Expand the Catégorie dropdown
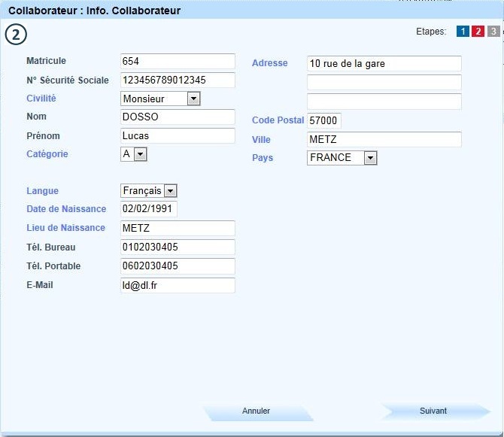This screenshot has width=504, height=437. pyautogui.click(x=141, y=154)
